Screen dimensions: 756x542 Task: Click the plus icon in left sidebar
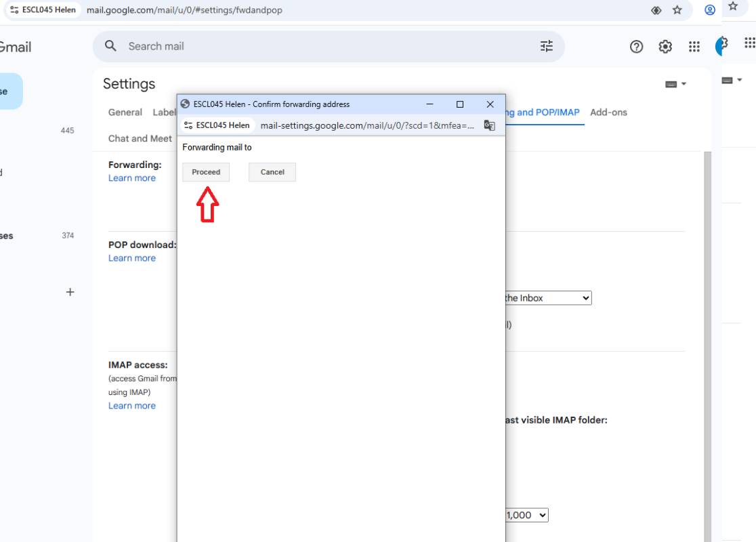point(70,292)
